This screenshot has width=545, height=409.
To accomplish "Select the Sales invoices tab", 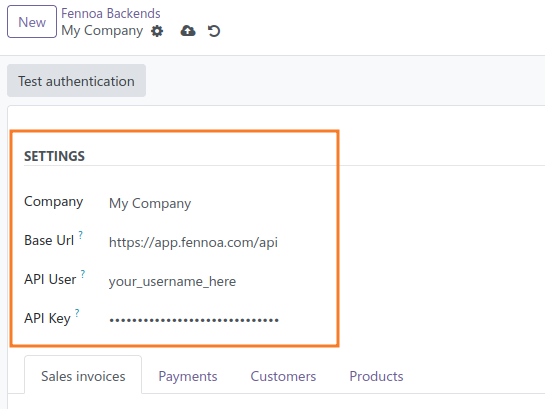I will coord(83,375).
